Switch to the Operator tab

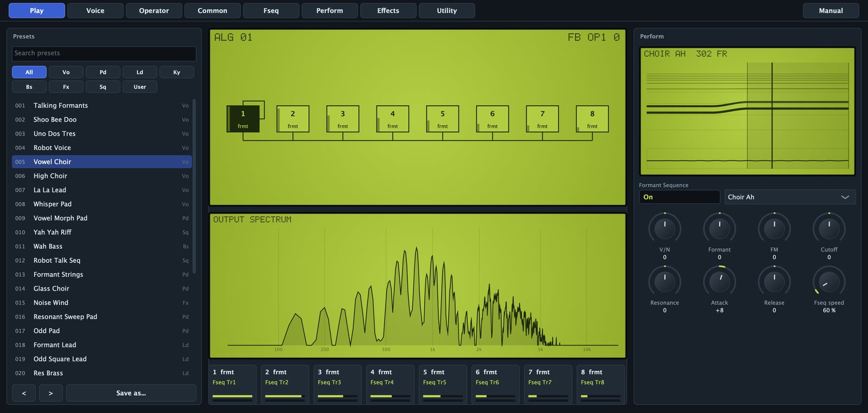[x=154, y=10]
